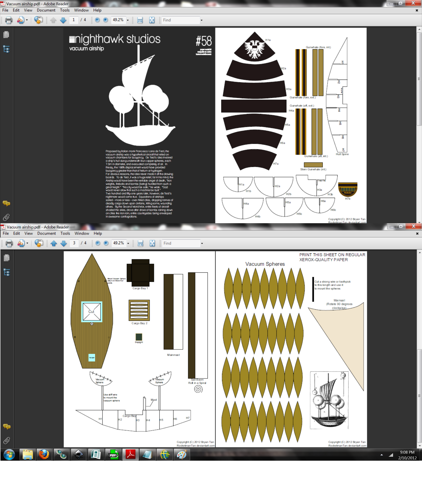
Task: Activate Fit Width page view
Action: [x=139, y=20]
